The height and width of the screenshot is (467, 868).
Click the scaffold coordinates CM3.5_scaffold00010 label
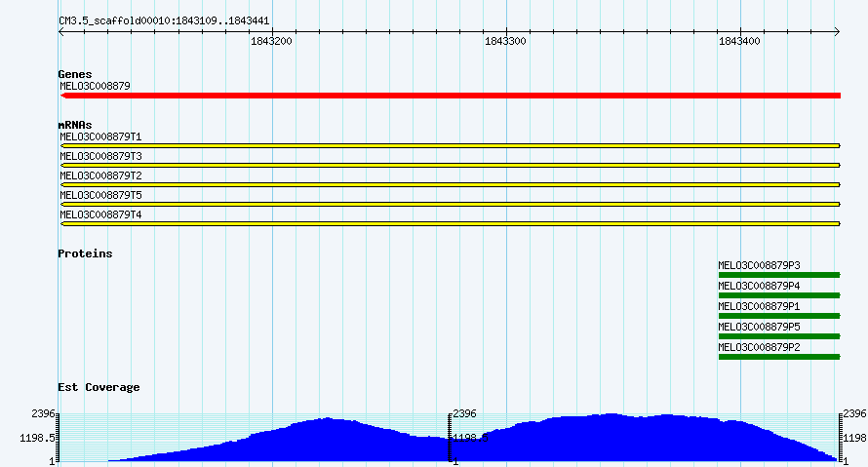[x=164, y=21]
